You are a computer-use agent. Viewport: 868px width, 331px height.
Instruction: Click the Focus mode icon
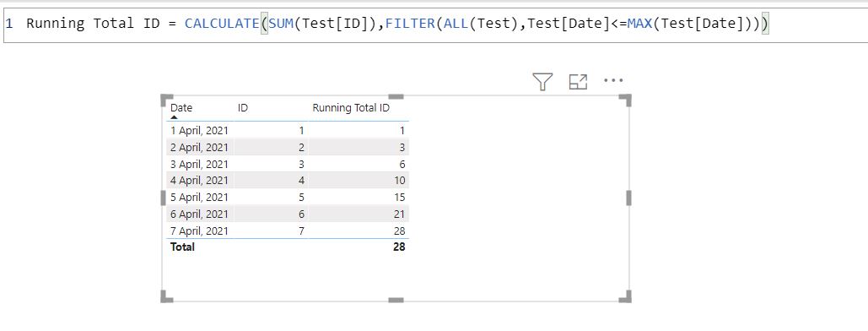click(x=578, y=82)
